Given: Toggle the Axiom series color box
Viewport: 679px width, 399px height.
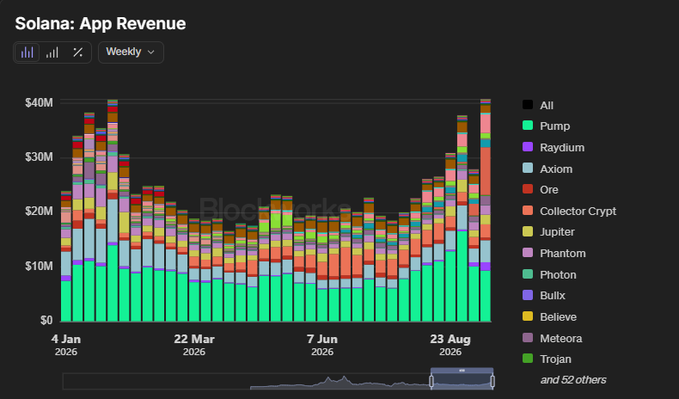Looking at the screenshot, I should (527, 168).
